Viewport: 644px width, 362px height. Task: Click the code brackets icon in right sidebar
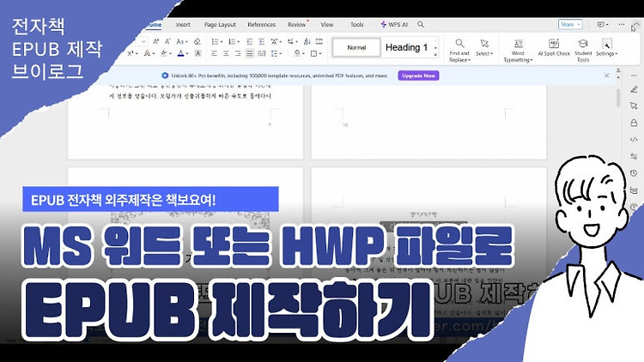(634, 140)
